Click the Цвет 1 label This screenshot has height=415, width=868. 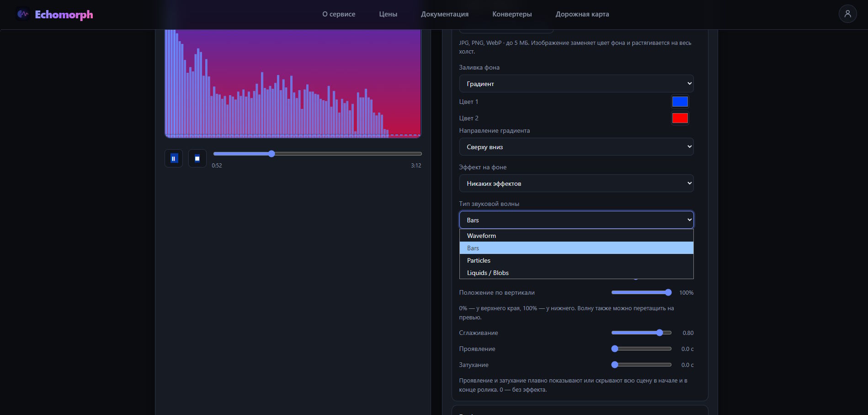(469, 102)
